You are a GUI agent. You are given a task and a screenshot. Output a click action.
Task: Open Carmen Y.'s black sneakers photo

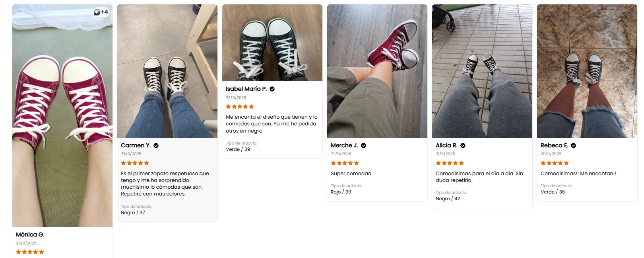pos(167,72)
